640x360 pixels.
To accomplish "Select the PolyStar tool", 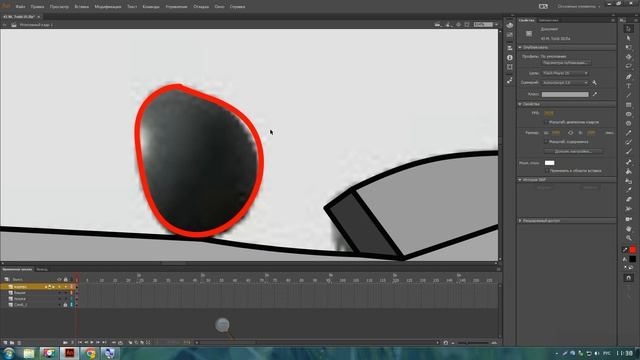I will coord(629,124).
